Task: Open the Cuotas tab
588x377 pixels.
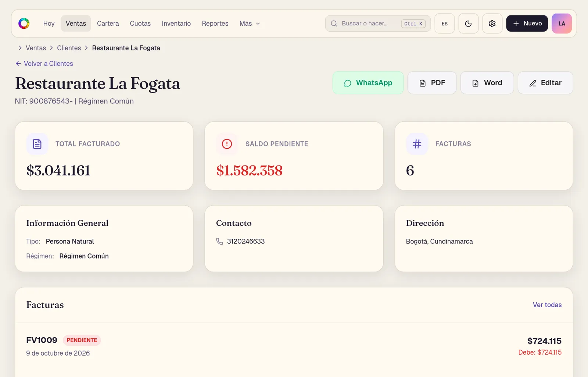Action: click(x=140, y=24)
